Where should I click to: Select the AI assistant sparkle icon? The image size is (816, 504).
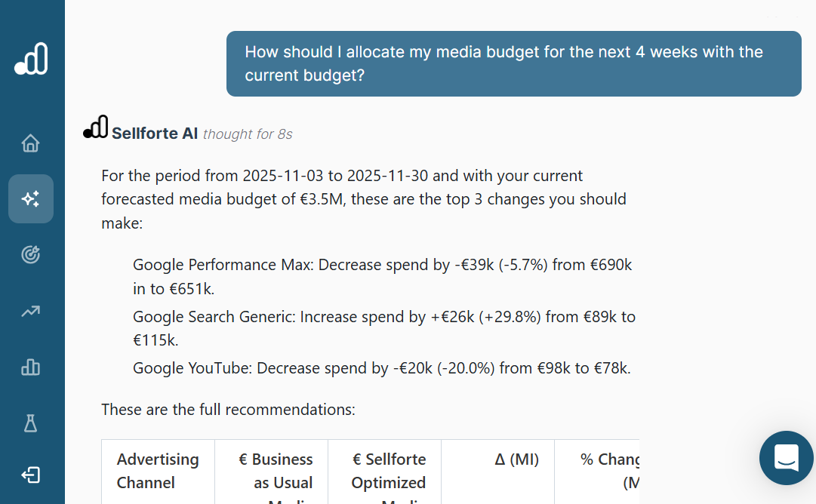pos(31,199)
